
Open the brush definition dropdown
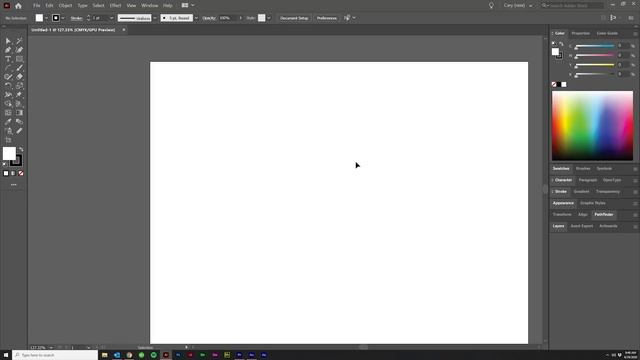click(196, 18)
